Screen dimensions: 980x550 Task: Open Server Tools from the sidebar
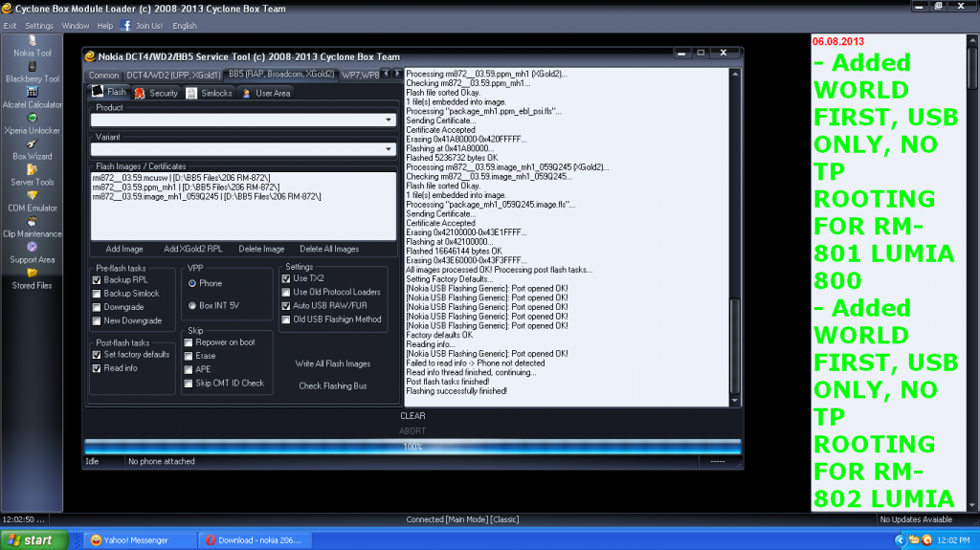click(33, 170)
